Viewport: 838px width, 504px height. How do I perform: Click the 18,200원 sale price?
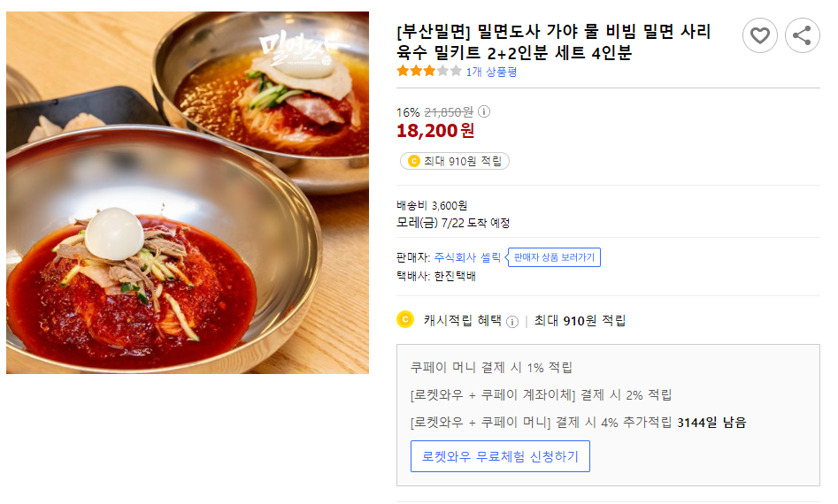(435, 131)
